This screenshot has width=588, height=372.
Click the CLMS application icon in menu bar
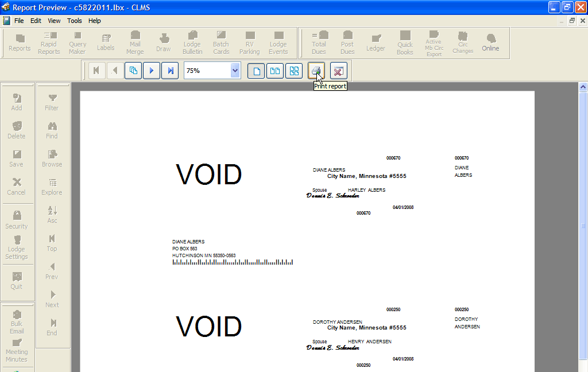coord(6,21)
